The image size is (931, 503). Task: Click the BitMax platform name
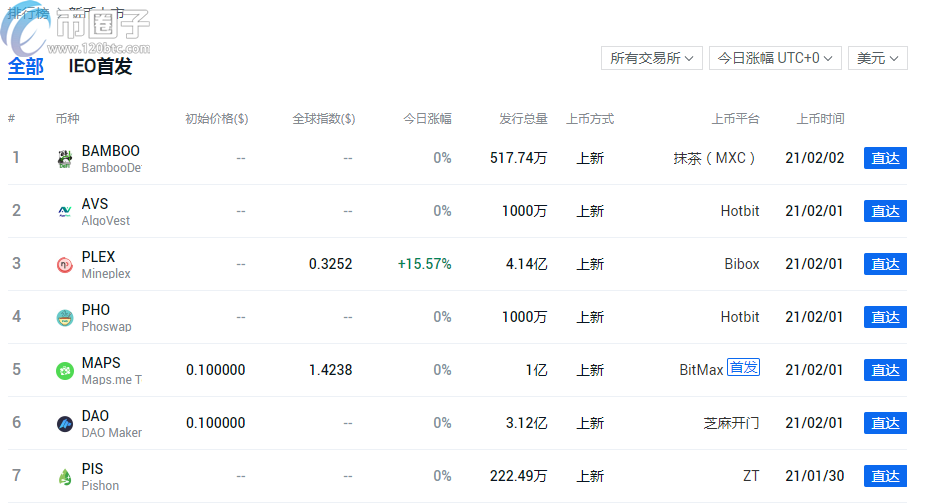pos(701,370)
